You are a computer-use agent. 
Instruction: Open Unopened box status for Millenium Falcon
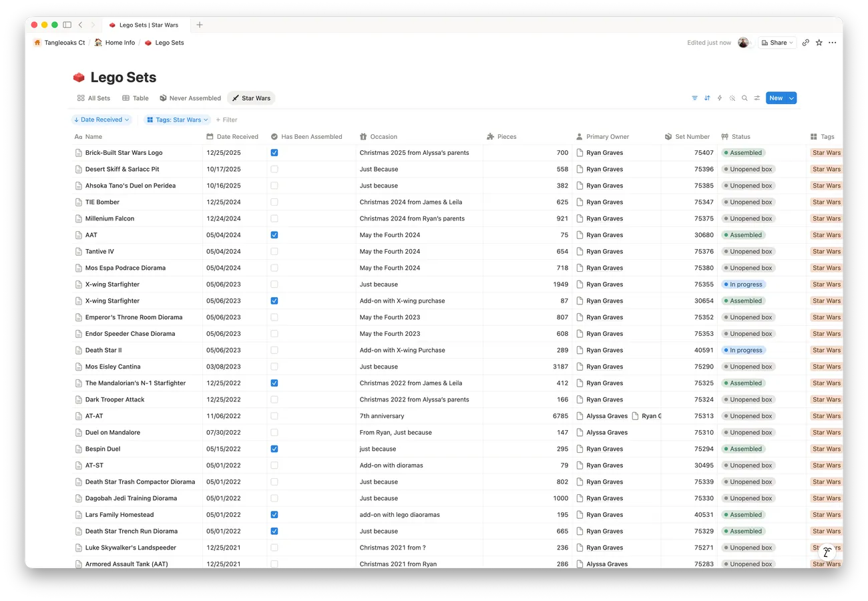coord(748,218)
